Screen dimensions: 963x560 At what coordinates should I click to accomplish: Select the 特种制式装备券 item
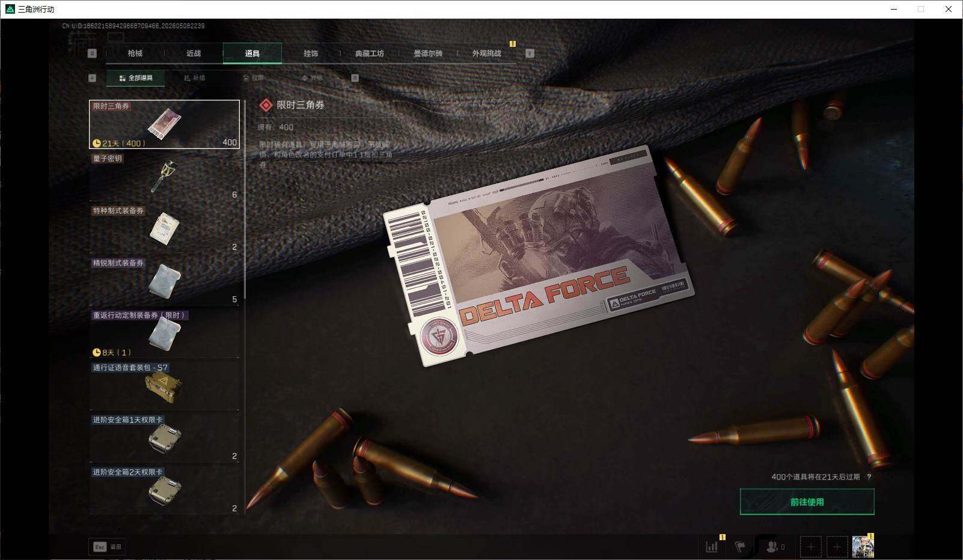pos(164,229)
